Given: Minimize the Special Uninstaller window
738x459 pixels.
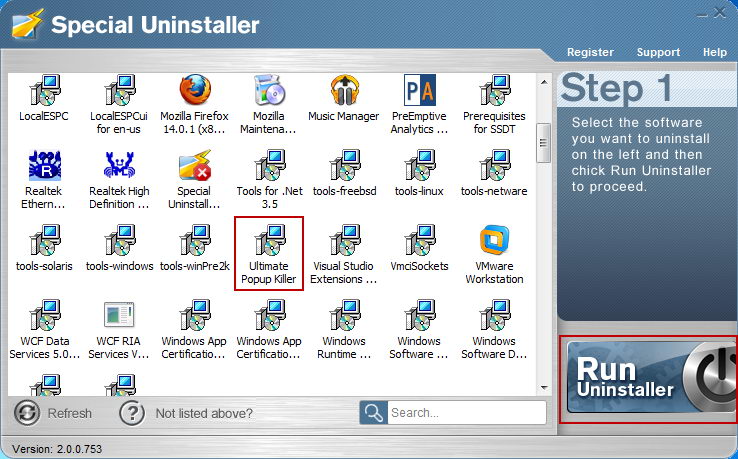Looking at the screenshot, I should point(702,15).
